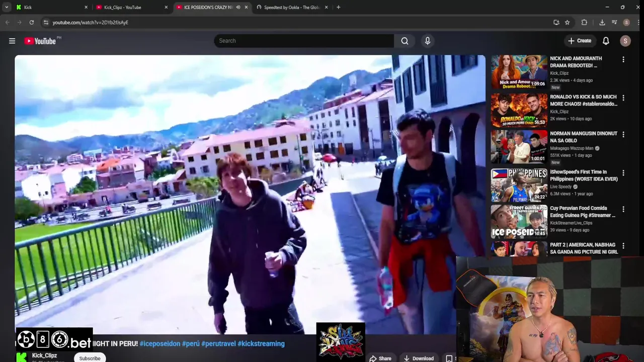
Task: Install app icon in address bar
Action: coord(556,22)
